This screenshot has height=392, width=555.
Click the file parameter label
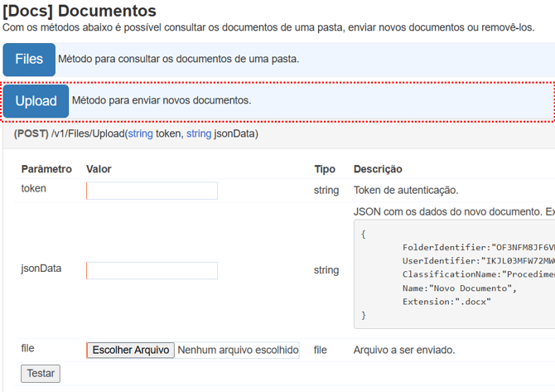click(x=28, y=348)
